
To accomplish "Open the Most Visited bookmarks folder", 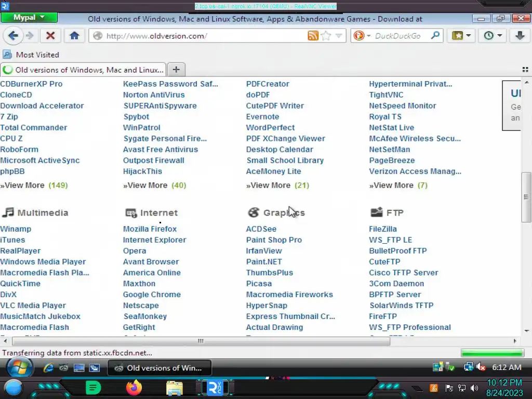I will pos(31,55).
